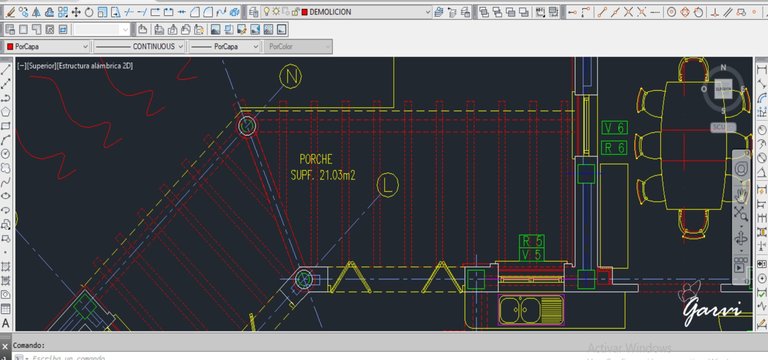
Task: Click the viewport [-] control label
Action: point(21,66)
